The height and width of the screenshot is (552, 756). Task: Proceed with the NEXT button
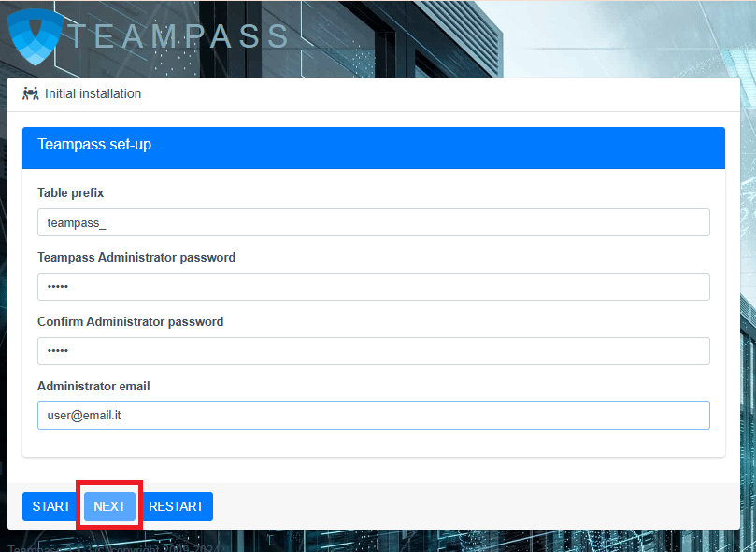tap(109, 506)
